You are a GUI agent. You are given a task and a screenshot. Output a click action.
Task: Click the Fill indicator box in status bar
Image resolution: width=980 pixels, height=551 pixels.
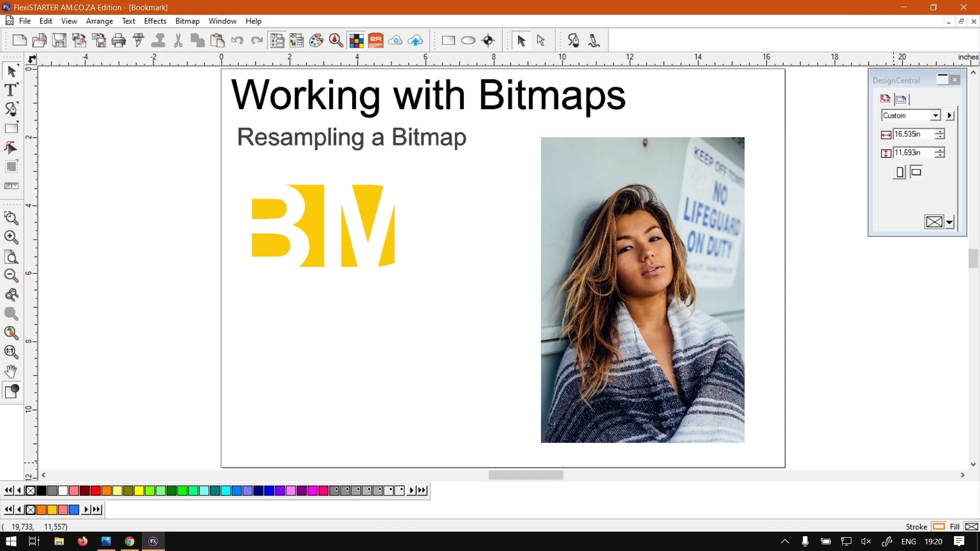click(x=971, y=527)
